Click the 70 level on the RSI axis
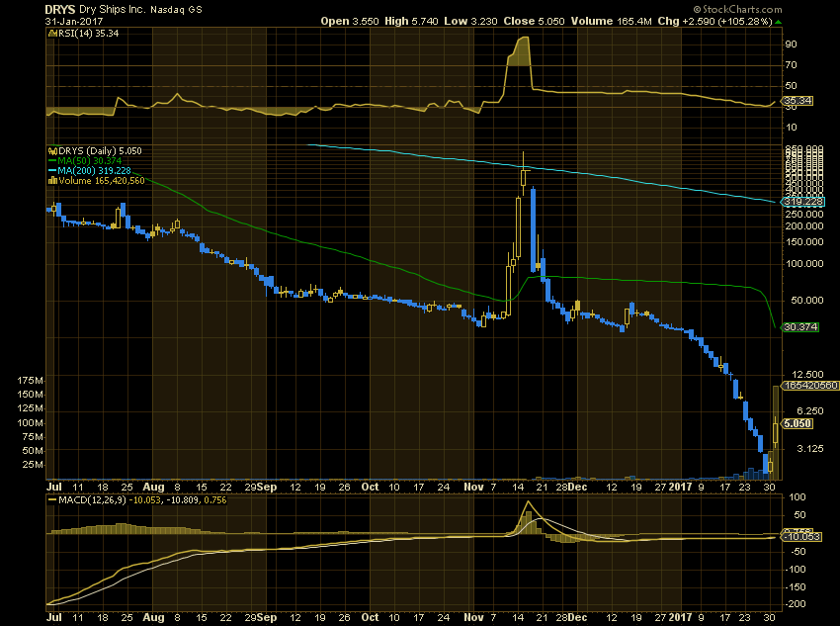 (x=791, y=65)
